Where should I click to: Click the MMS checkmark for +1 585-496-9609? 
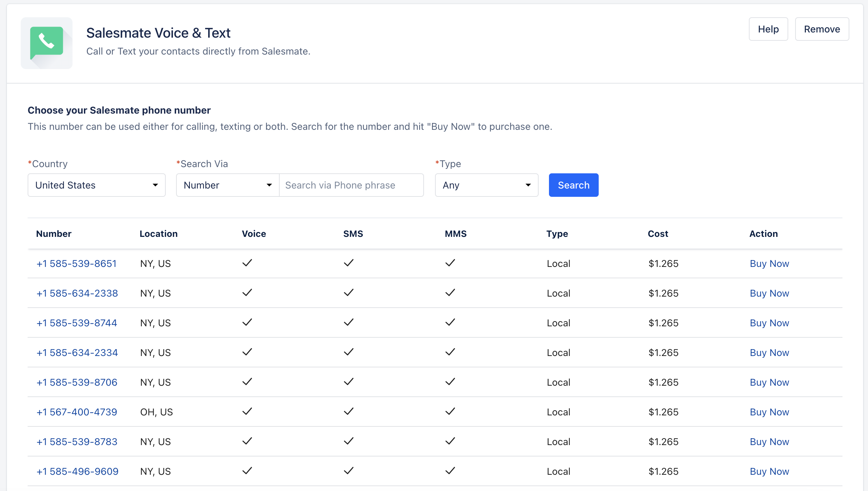click(450, 471)
